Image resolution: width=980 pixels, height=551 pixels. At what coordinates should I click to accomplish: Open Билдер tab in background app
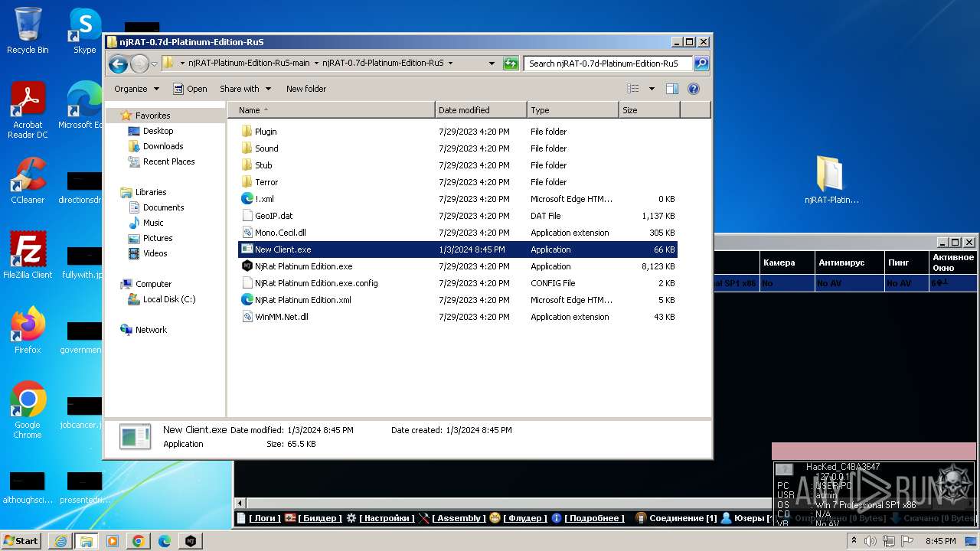pos(312,518)
